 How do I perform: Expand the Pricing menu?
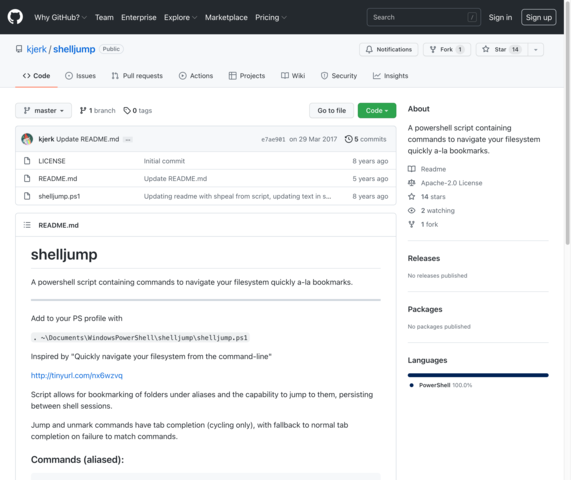coord(271,17)
